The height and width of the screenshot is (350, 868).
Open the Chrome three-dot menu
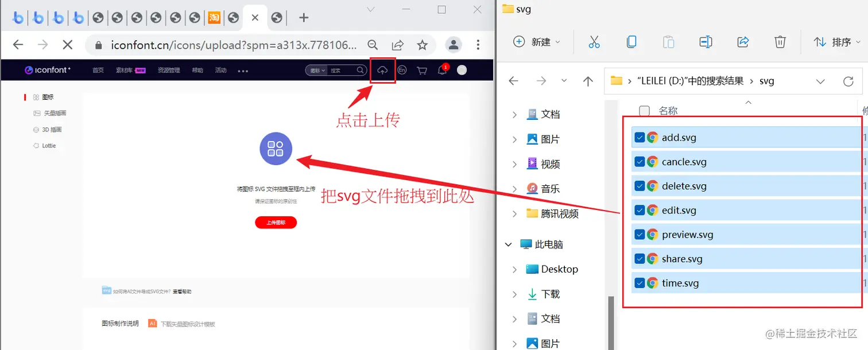478,45
